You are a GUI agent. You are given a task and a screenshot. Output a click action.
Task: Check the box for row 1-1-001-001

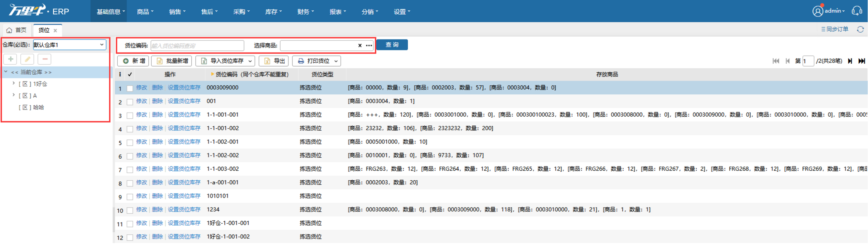tap(130, 116)
